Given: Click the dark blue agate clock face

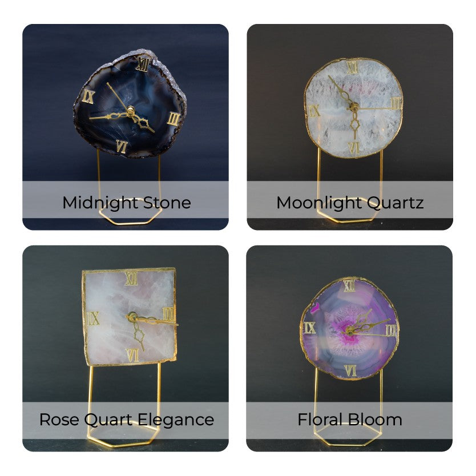Looking at the screenshot, I should (130, 105).
